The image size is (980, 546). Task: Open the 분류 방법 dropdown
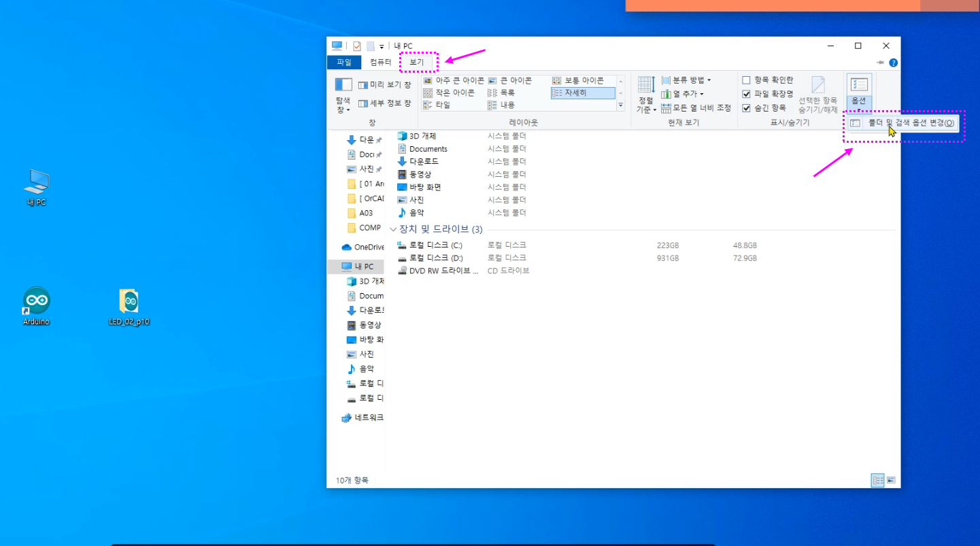(686, 80)
